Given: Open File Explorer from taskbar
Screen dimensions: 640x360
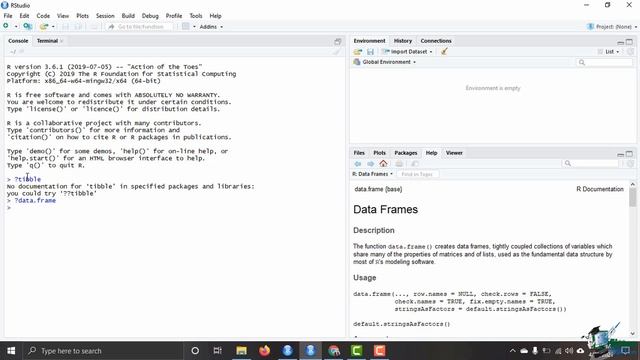Looking at the screenshot, I should click(x=241, y=351).
